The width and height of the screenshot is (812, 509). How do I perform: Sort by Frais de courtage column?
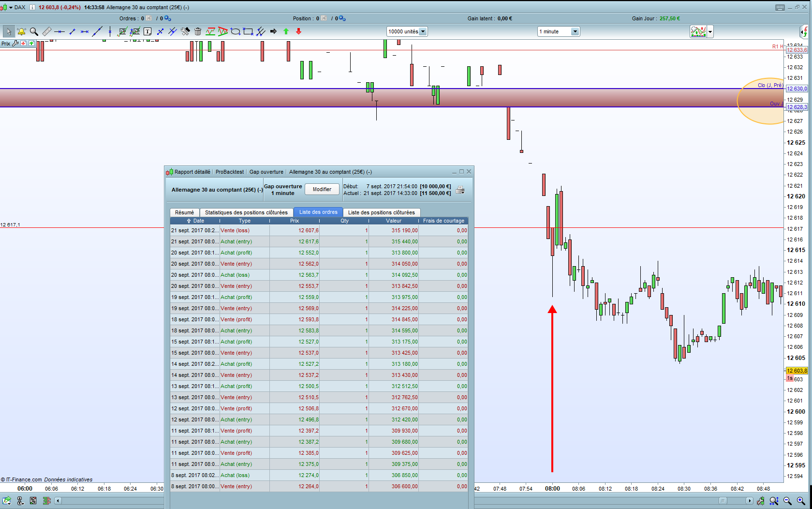coord(443,221)
